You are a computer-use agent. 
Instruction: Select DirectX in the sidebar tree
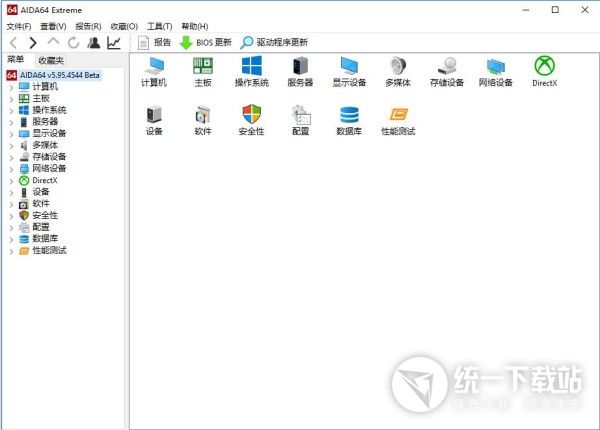pos(45,180)
